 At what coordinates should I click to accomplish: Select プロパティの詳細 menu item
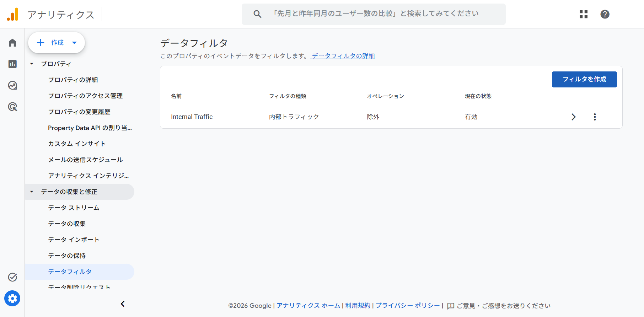(x=73, y=80)
